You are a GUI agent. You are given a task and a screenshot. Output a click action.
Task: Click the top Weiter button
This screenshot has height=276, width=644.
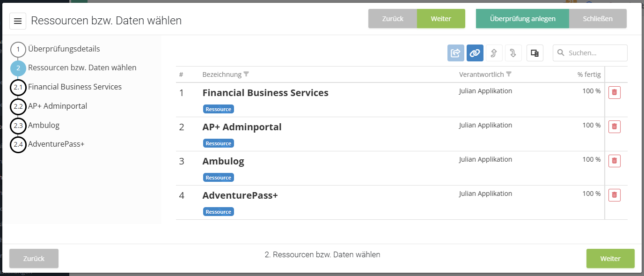[441, 19]
